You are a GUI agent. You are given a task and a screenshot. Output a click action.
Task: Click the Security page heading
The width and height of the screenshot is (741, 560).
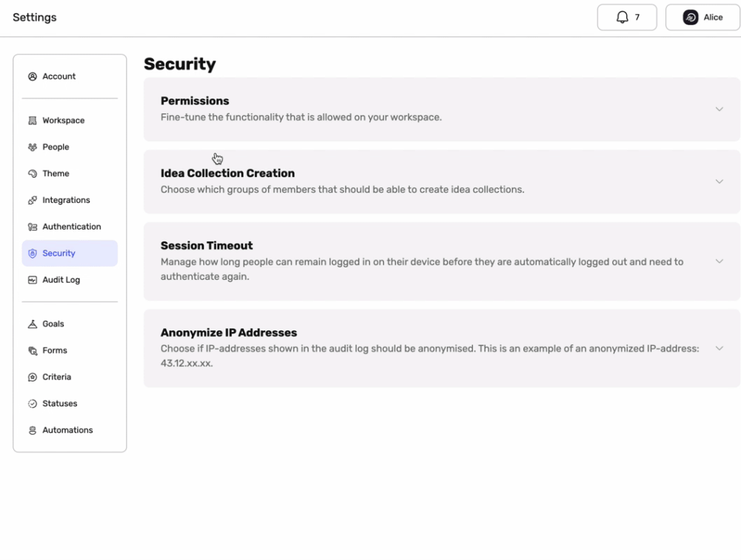pos(179,64)
